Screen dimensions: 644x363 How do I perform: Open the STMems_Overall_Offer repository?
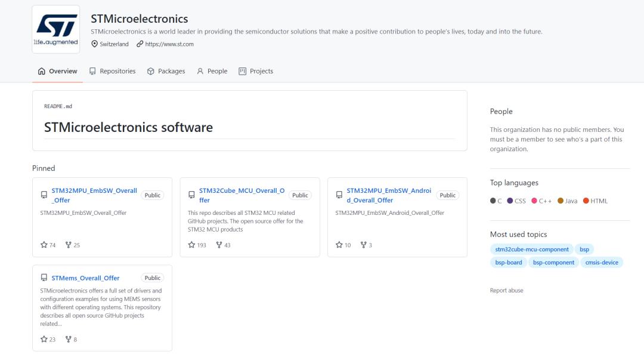[x=85, y=278]
